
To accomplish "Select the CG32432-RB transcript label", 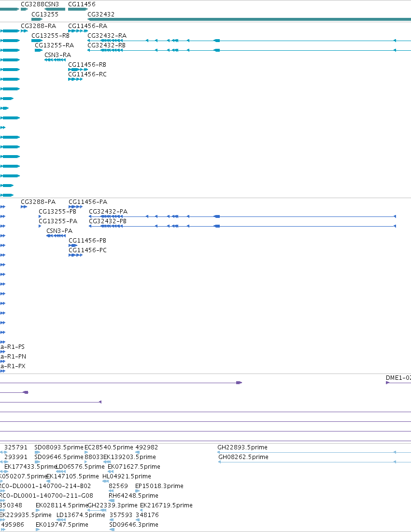I will 106,45.
